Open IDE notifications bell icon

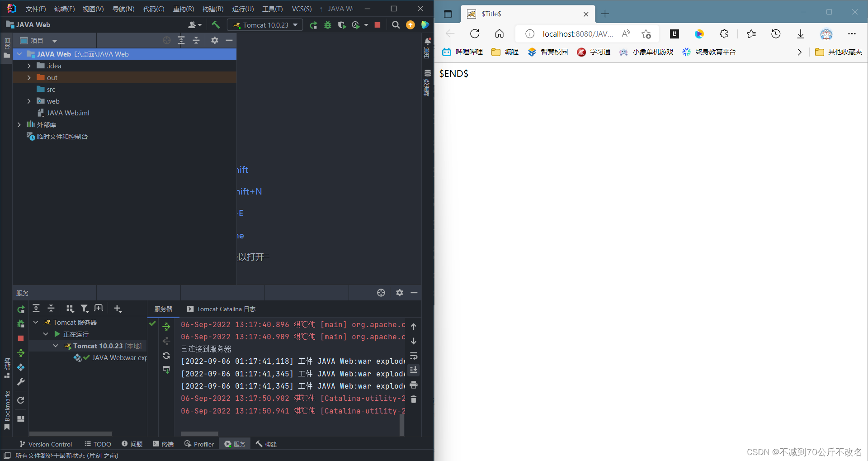click(427, 41)
